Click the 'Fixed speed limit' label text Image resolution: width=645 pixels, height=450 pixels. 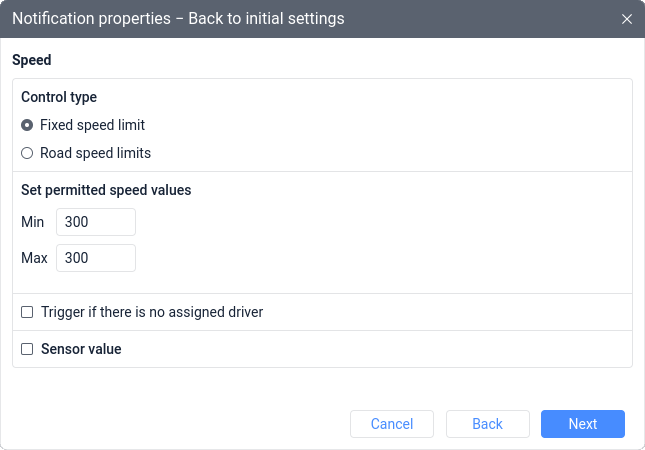click(93, 125)
